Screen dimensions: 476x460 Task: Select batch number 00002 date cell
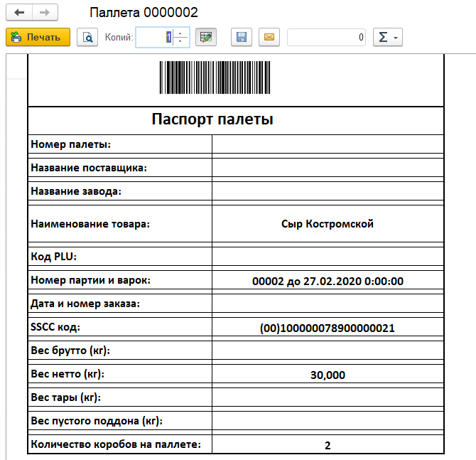[x=328, y=281]
